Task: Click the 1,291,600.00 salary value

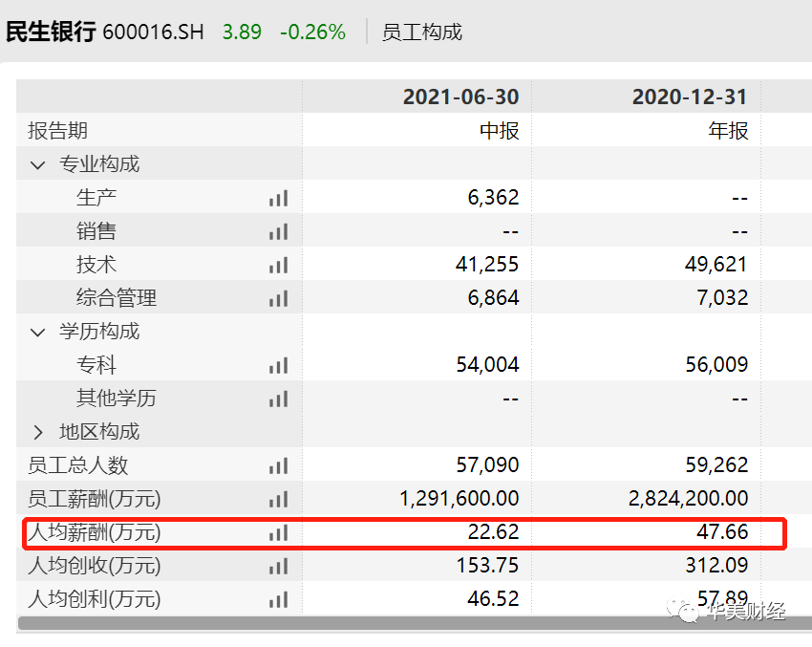Action: [459, 498]
